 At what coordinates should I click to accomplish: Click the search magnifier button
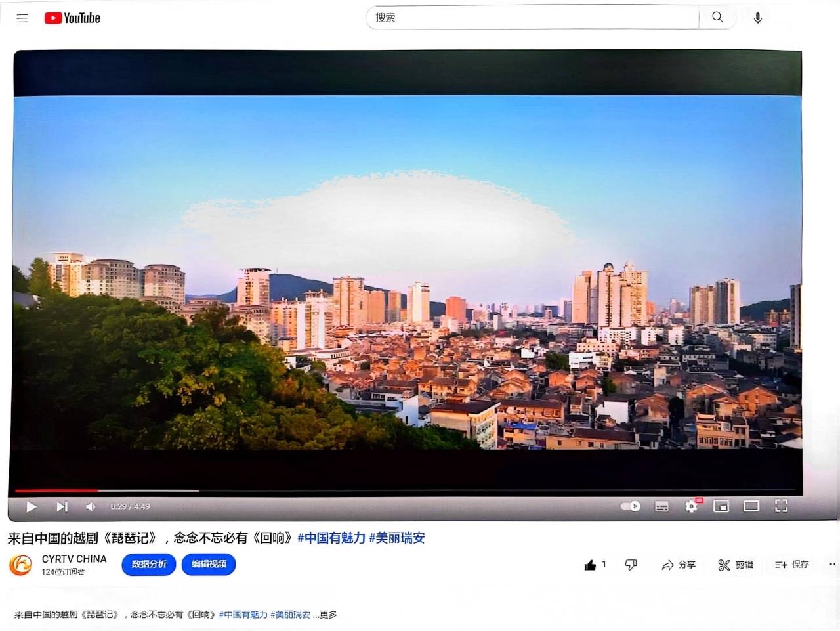coord(717,18)
